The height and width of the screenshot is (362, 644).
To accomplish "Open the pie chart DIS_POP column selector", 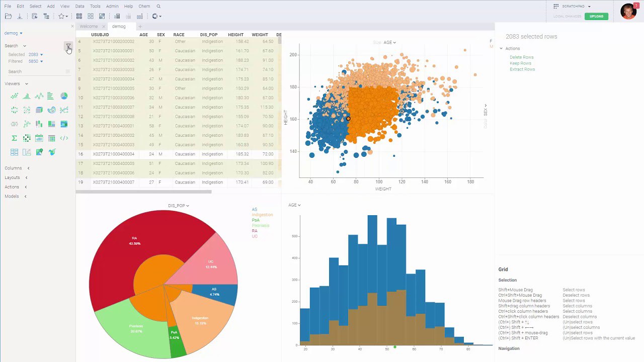I will point(179,206).
